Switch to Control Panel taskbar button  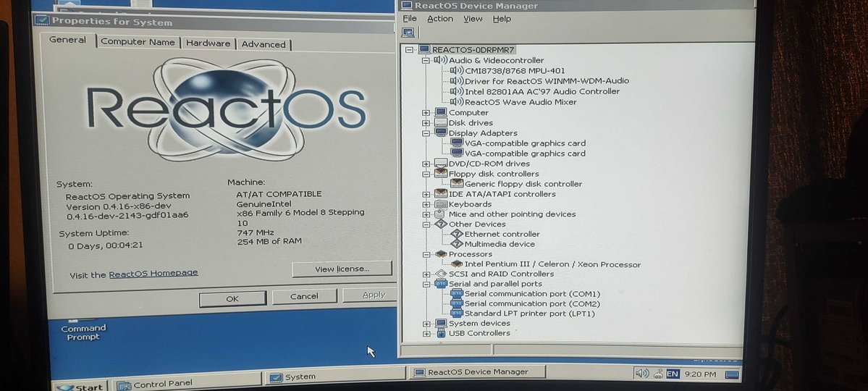pyautogui.click(x=187, y=383)
